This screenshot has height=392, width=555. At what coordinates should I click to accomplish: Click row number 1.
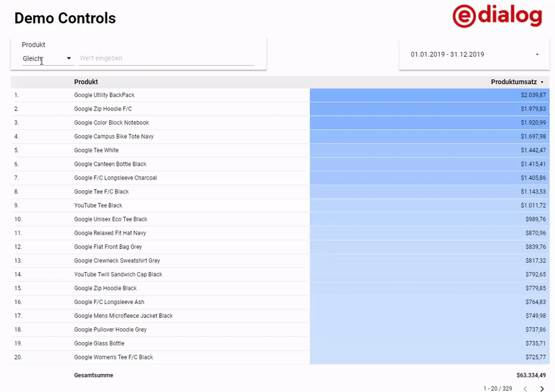click(17, 95)
